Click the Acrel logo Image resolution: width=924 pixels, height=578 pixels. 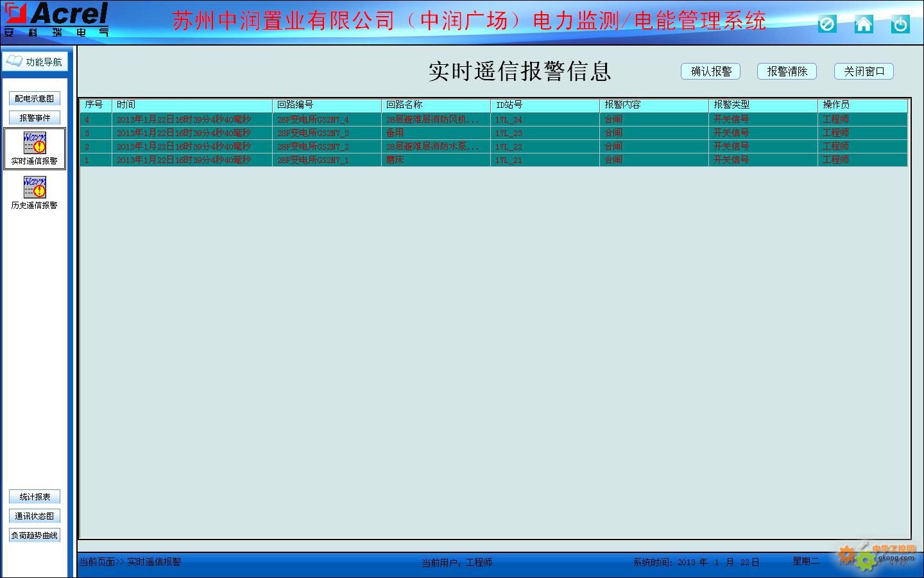click(x=56, y=19)
